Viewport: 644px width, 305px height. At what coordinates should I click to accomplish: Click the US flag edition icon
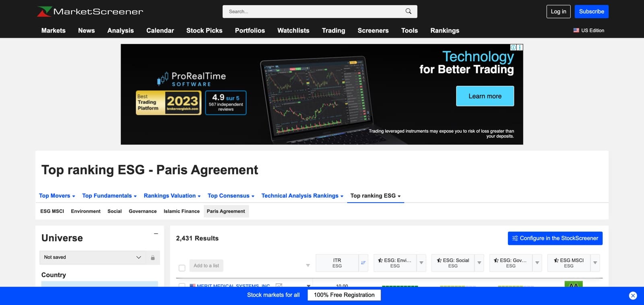click(x=576, y=30)
